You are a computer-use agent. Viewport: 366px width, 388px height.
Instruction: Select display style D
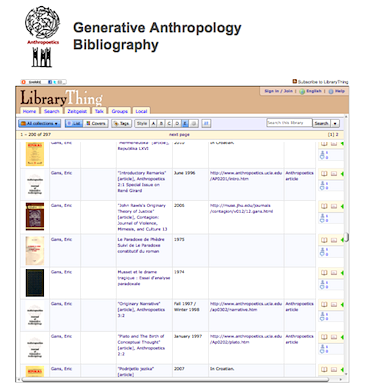(177, 123)
